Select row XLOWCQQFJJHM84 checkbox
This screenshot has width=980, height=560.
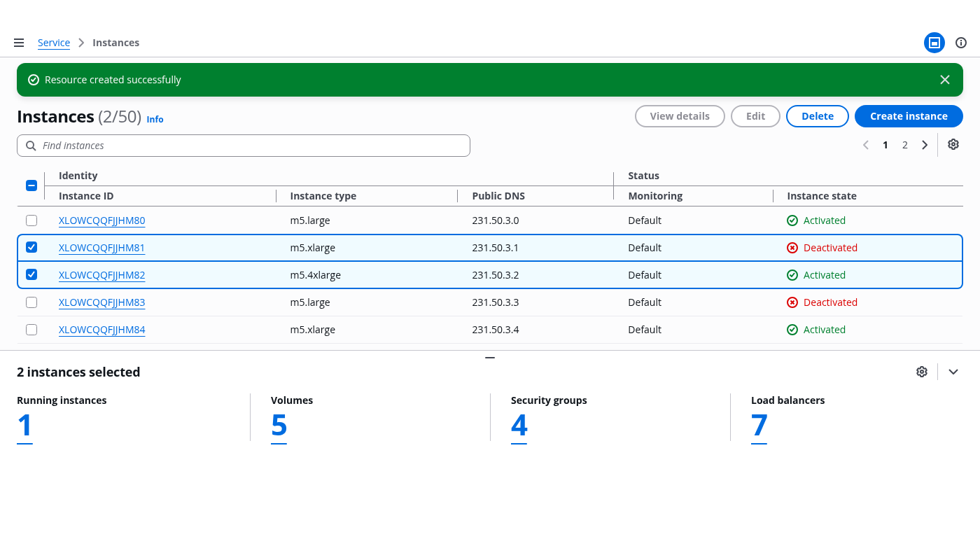tap(31, 330)
